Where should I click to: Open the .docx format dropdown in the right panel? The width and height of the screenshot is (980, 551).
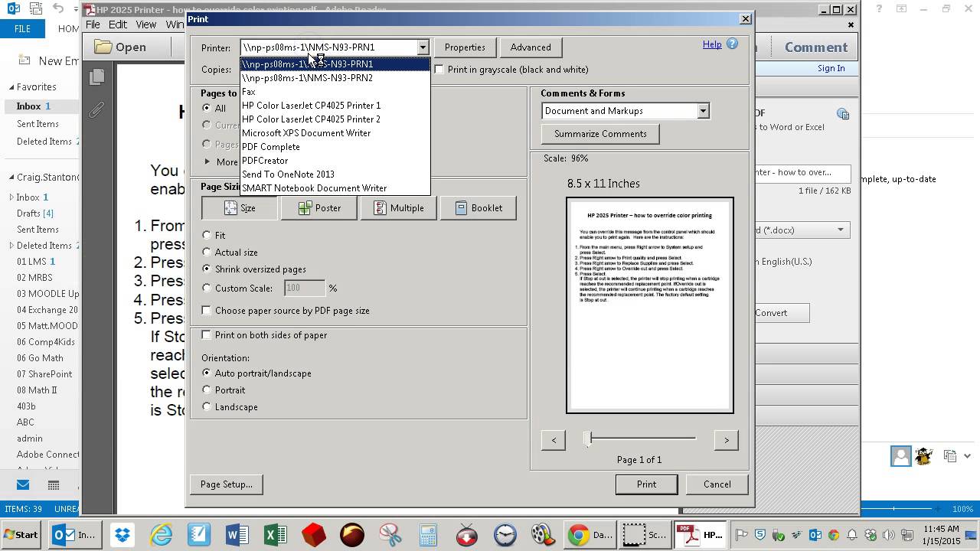click(840, 230)
